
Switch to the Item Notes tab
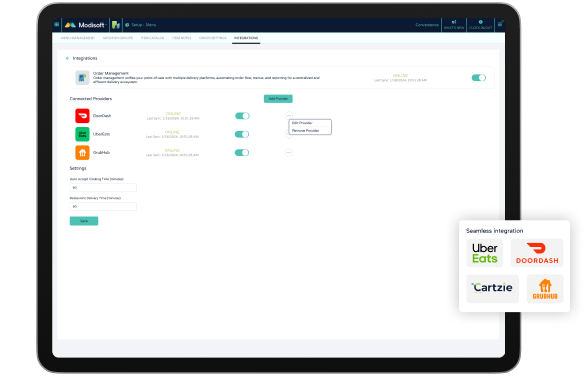click(x=182, y=38)
